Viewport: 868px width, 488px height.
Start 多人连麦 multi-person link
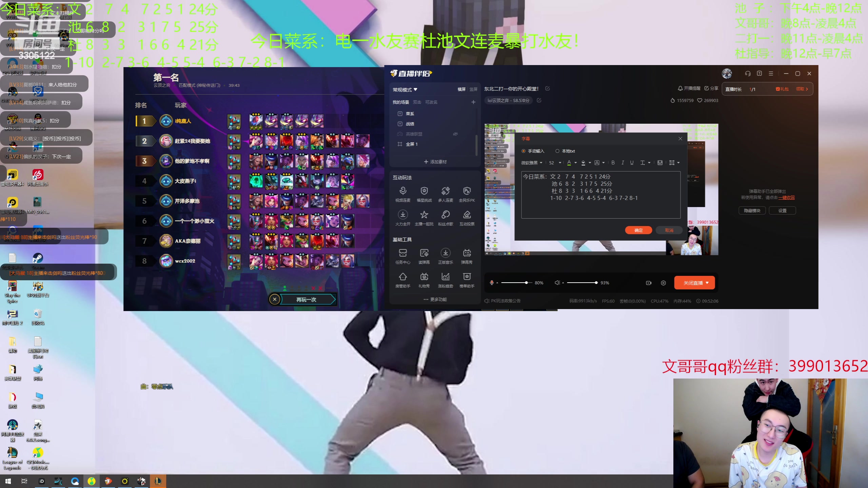click(446, 194)
